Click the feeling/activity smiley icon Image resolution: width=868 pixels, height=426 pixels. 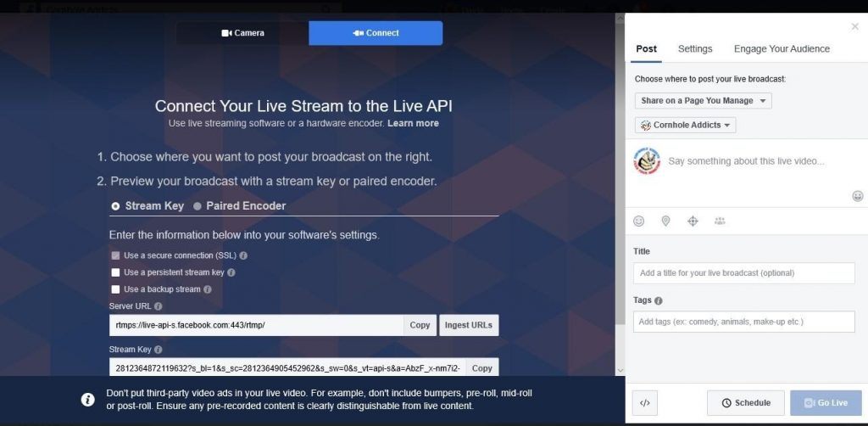pos(639,221)
